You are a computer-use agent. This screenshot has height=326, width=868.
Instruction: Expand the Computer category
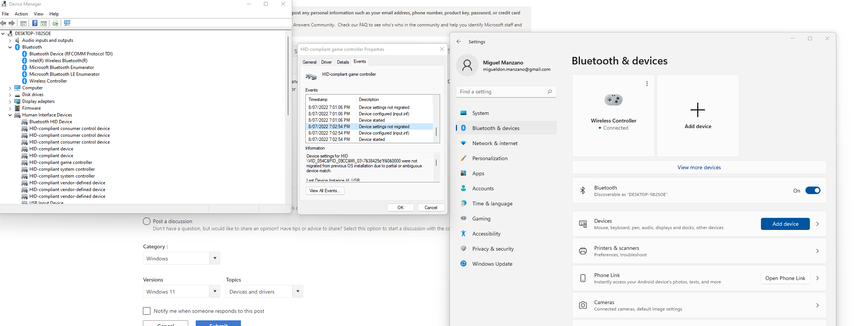(x=10, y=88)
